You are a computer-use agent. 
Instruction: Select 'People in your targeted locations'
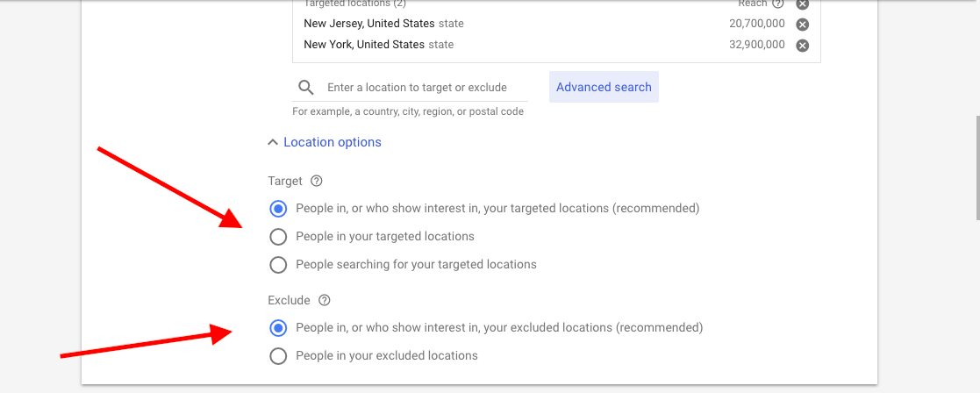(x=278, y=237)
